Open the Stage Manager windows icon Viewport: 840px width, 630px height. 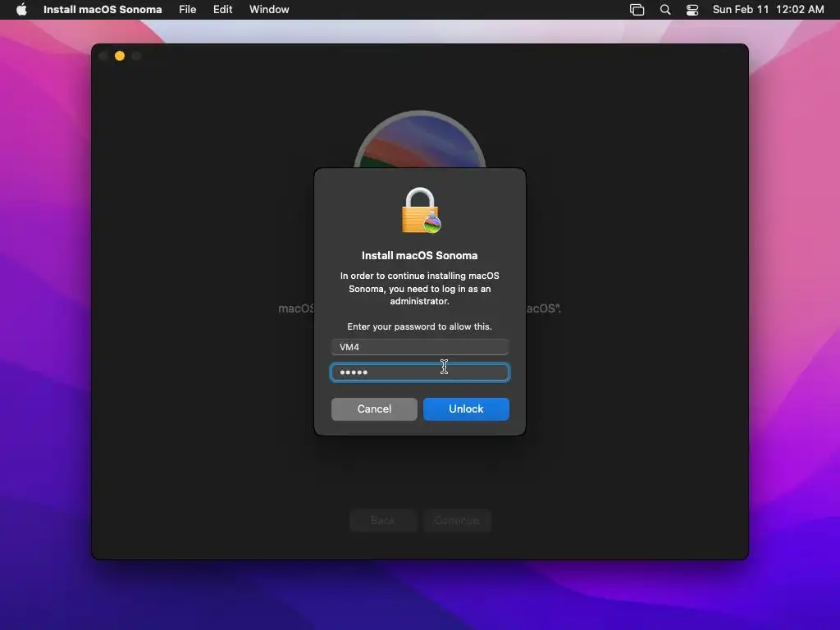pos(637,10)
